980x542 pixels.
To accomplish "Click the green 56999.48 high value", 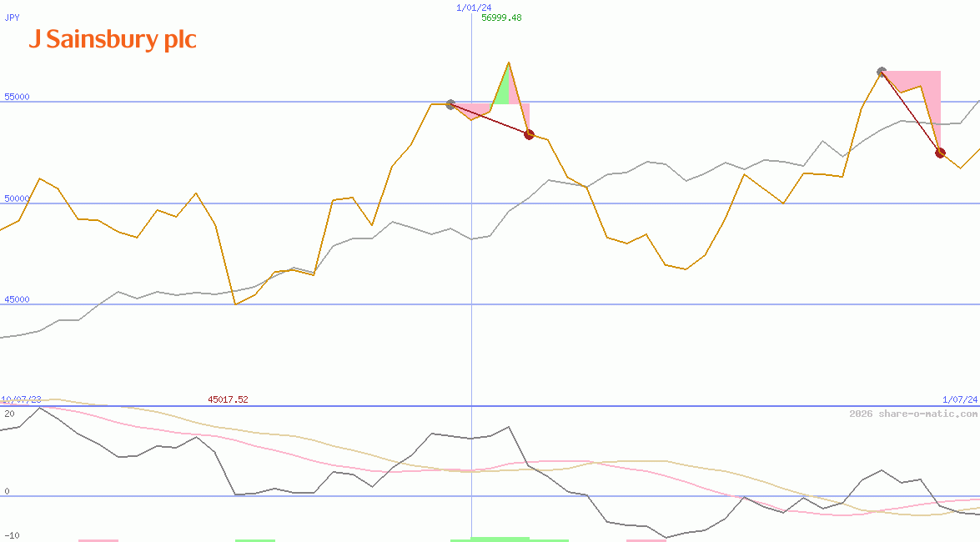I will point(501,18).
